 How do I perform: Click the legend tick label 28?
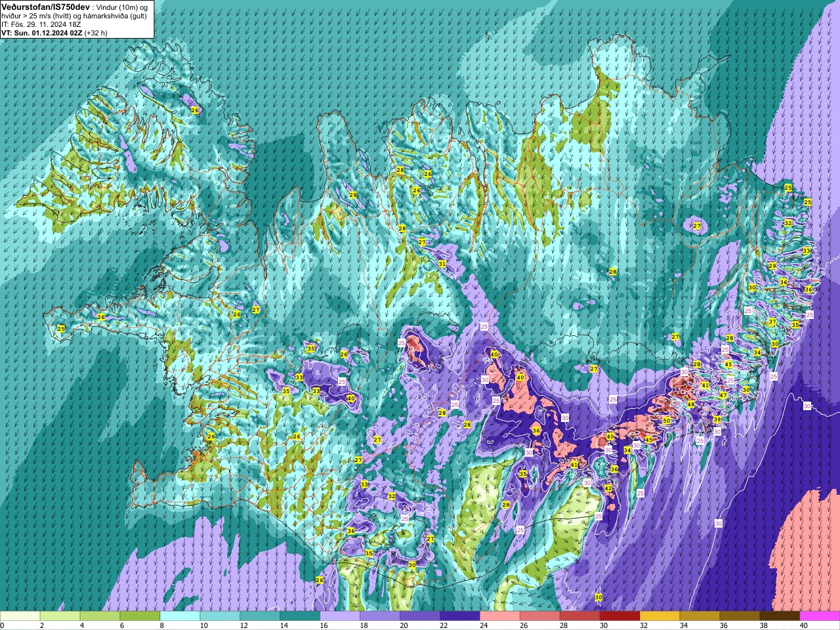[563, 625]
